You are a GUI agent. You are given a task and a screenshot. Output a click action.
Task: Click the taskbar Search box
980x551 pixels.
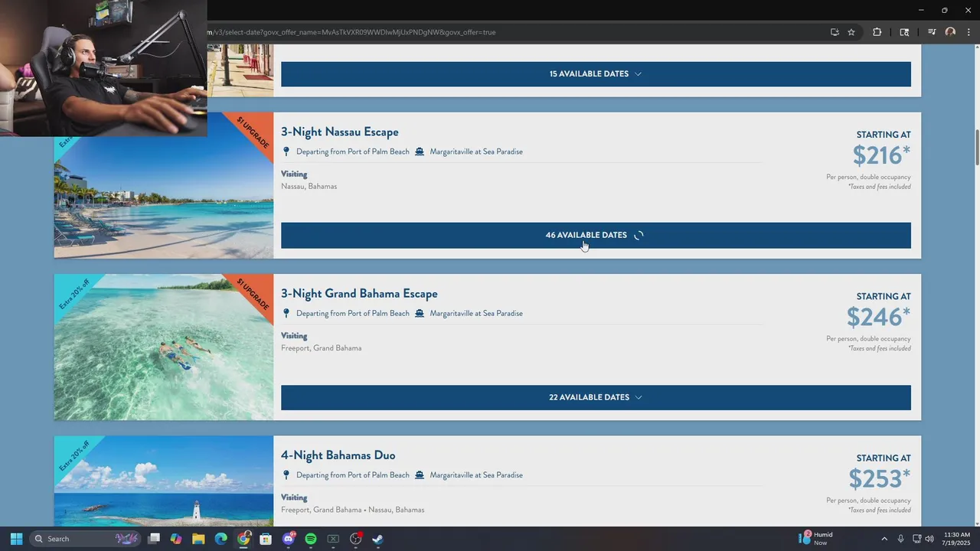[86, 539]
